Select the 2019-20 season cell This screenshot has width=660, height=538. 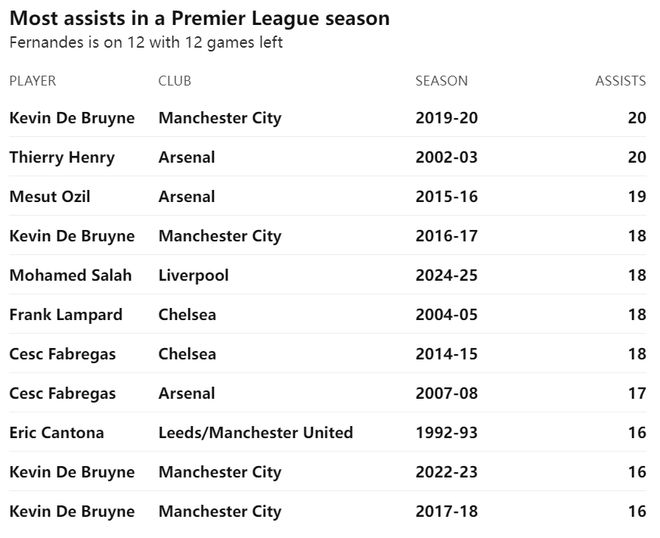point(446,118)
